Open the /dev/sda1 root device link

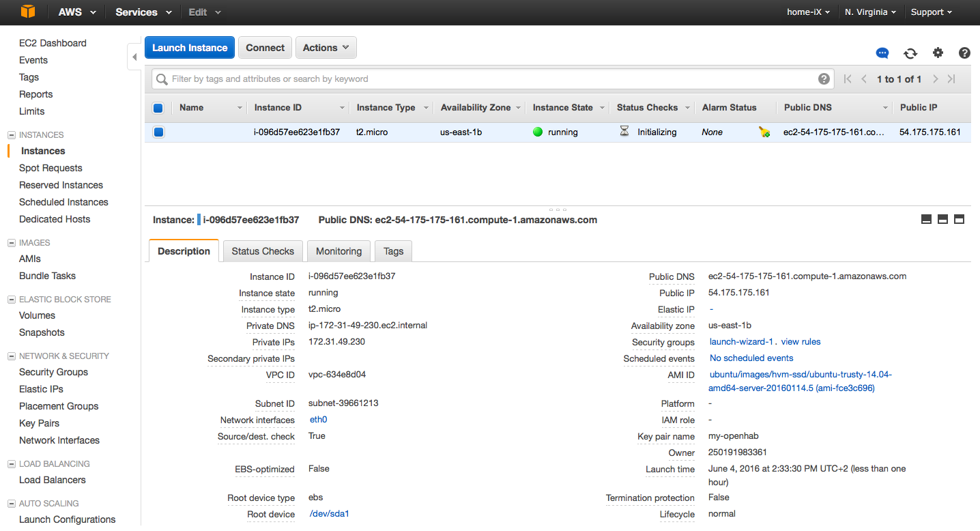click(x=329, y=513)
